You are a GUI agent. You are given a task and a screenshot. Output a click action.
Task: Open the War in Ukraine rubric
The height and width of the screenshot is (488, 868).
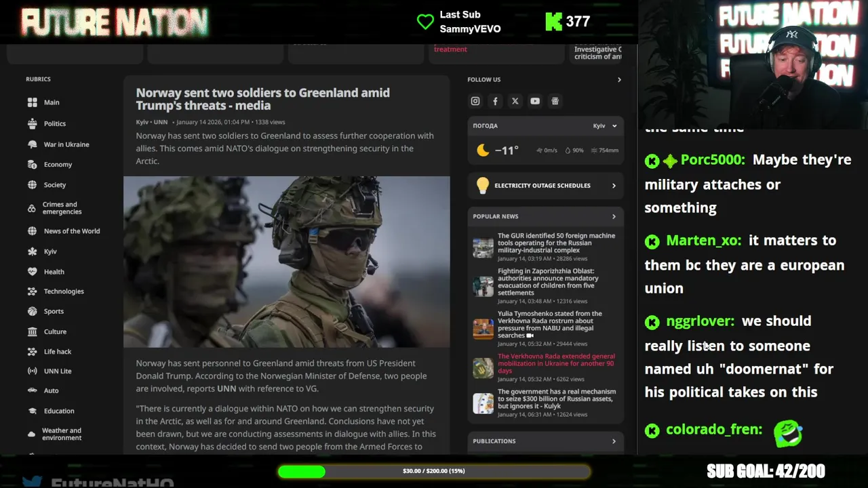point(66,144)
